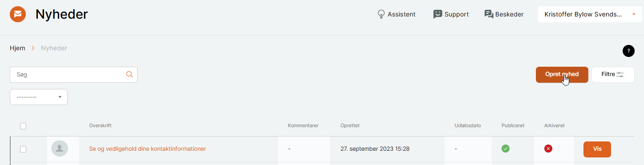This screenshot has height=165, width=644.
Task: Open the Filtre filter panel
Action: point(613,75)
